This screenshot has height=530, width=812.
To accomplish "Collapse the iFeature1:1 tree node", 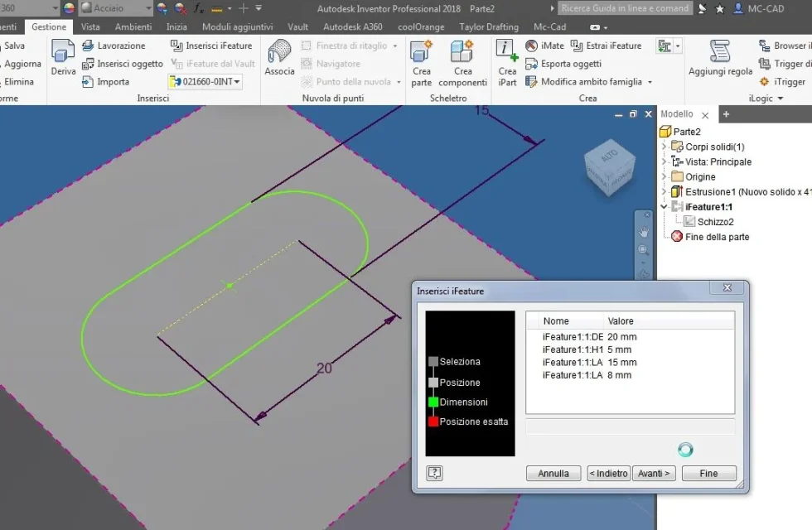I will click(664, 207).
